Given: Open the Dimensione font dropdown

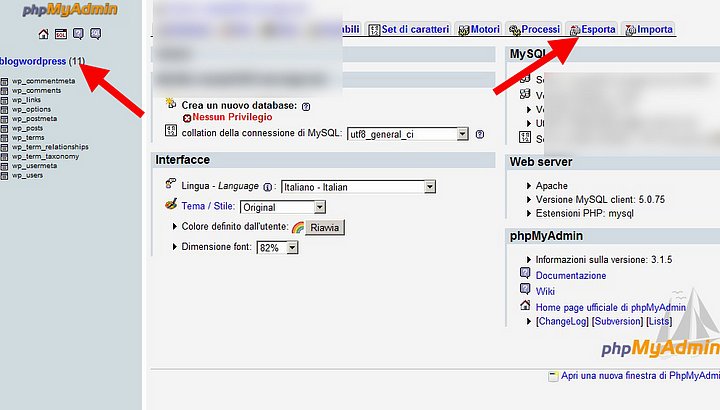Looking at the screenshot, I should 277,247.
